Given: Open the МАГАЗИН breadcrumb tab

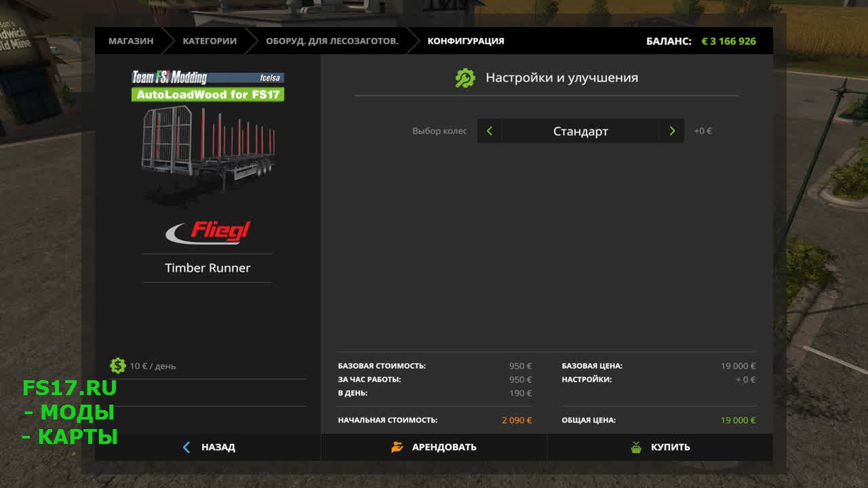Looking at the screenshot, I should pos(131,41).
